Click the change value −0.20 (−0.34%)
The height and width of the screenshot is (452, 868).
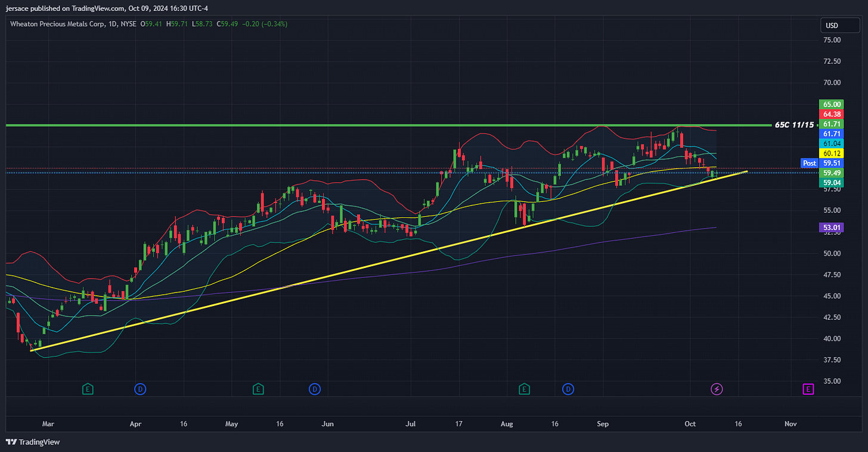(265, 24)
